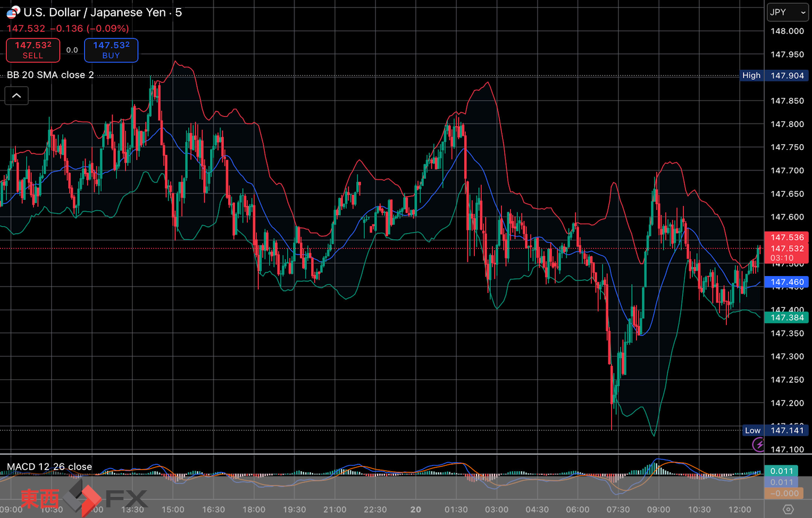812x518 pixels.
Task: Click the orange -0.000 MACD signal value
Action: click(x=783, y=494)
